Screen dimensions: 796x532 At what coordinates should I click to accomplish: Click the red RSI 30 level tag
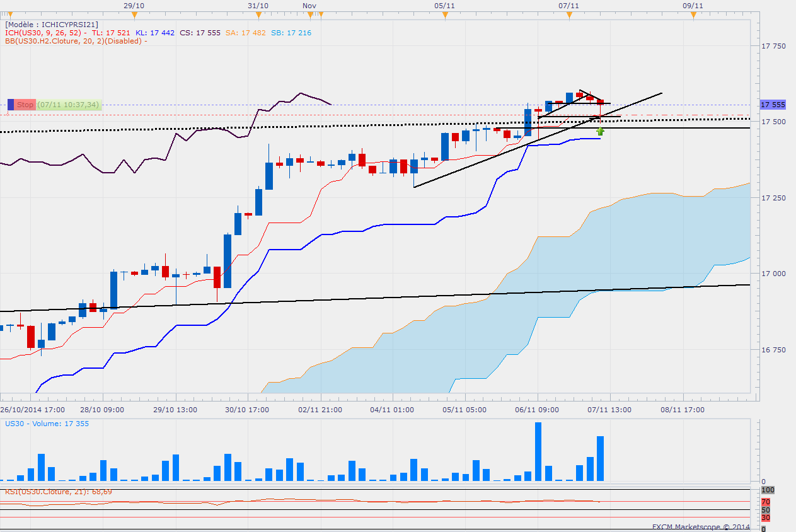[766, 518]
